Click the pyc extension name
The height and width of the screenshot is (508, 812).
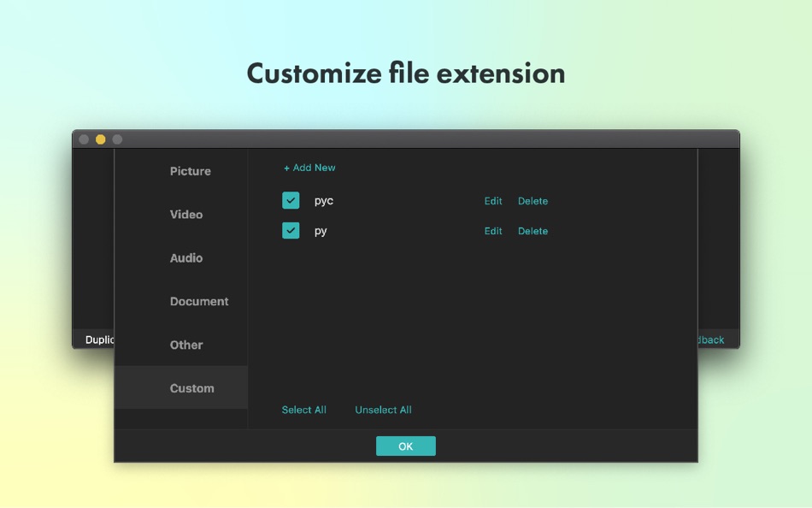point(324,201)
